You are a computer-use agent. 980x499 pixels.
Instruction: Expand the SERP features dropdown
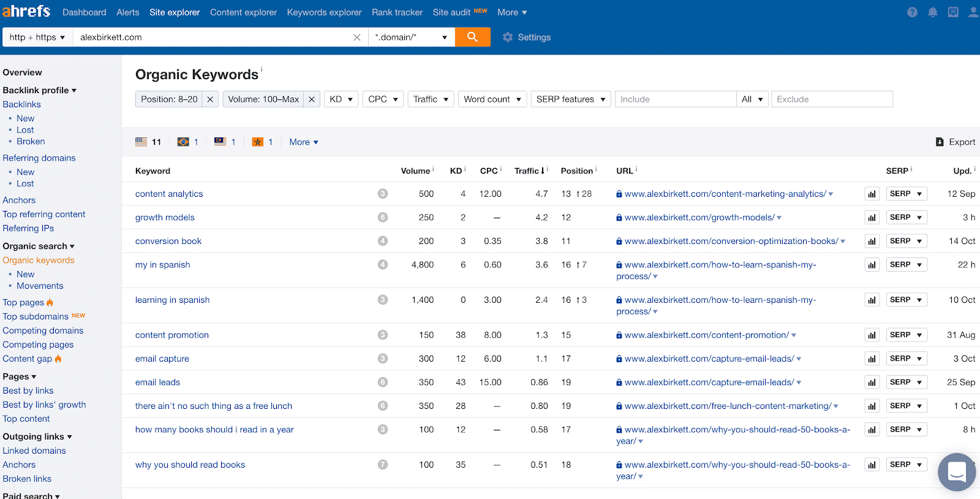click(x=570, y=99)
